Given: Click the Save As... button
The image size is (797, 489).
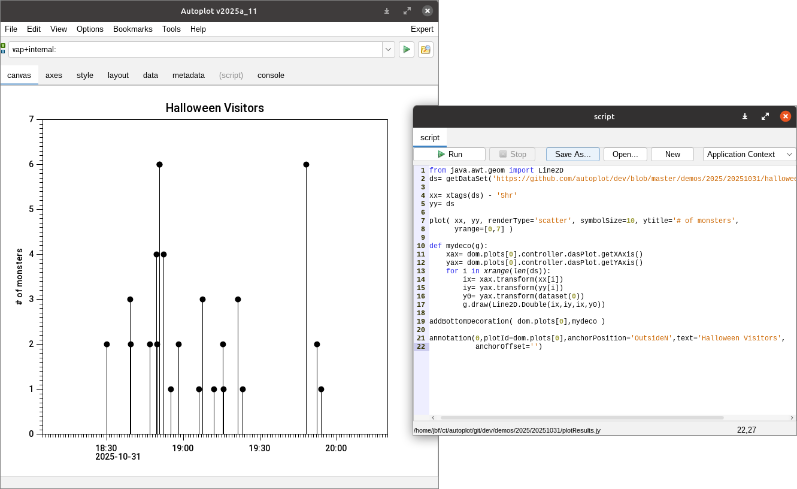Looking at the screenshot, I should click(573, 154).
